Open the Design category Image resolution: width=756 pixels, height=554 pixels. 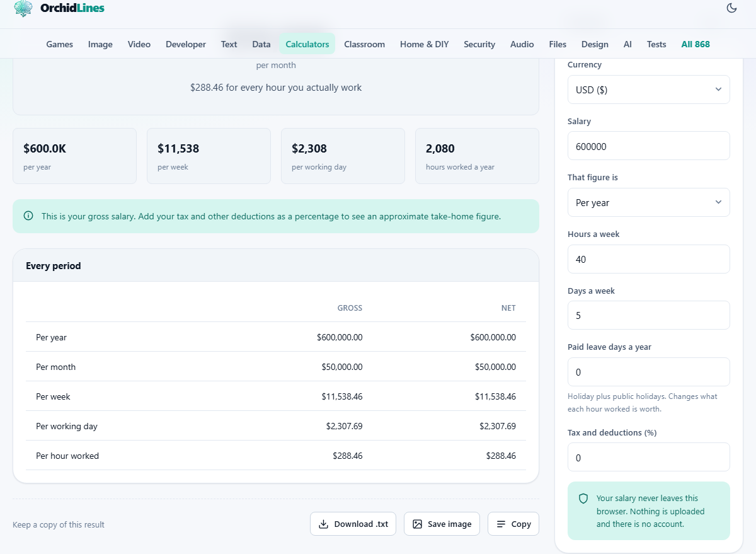click(x=595, y=44)
